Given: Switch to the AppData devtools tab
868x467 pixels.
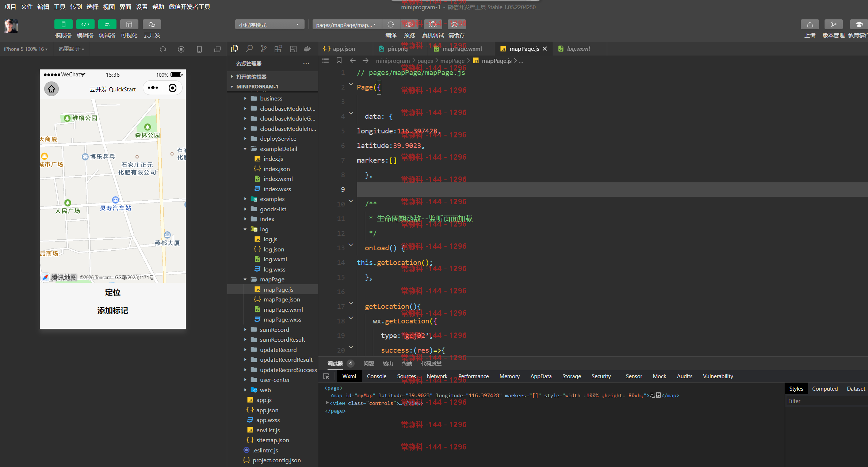Looking at the screenshot, I should tap(541, 376).
